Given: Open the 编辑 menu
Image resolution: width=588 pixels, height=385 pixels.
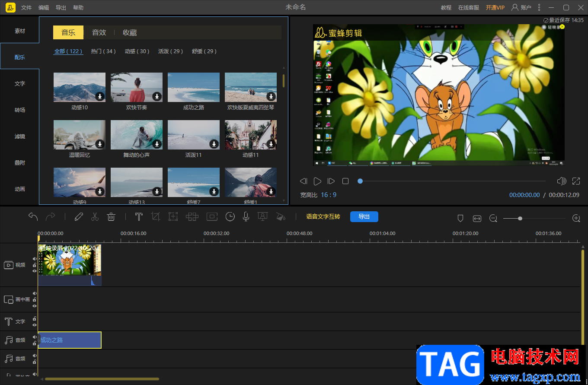Looking at the screenshot, I should click(44, 8).
